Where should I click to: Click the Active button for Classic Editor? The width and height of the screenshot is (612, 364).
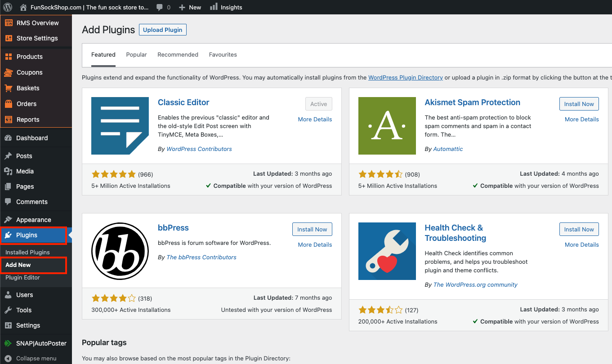tap(319, 104)
